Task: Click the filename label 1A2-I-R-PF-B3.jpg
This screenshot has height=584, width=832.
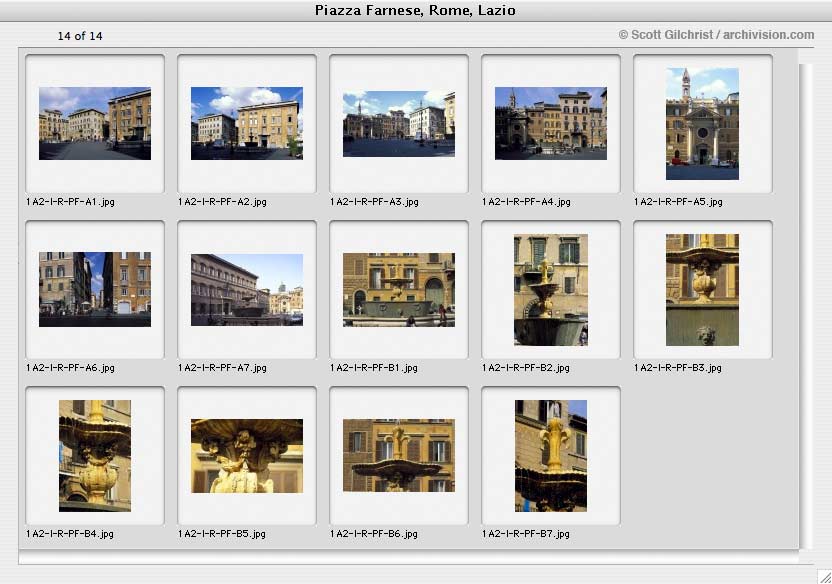Action: click(x=678, y=368)
